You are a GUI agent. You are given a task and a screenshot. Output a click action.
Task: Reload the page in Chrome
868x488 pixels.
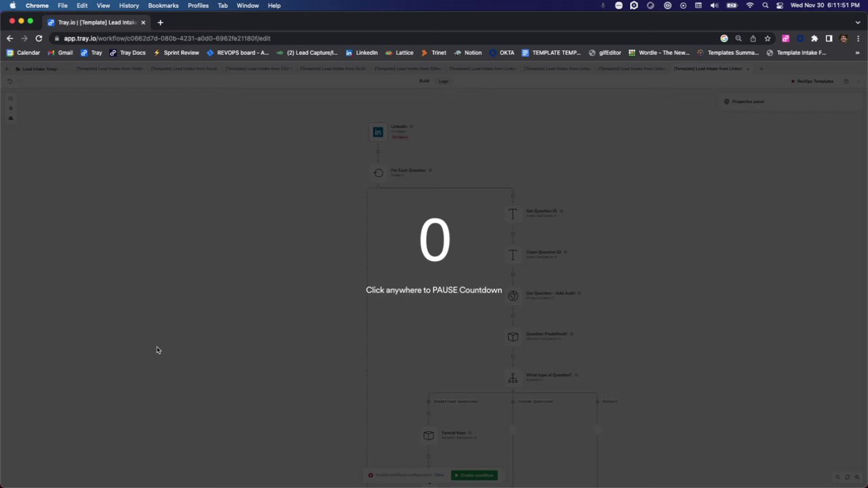point(39,39)
